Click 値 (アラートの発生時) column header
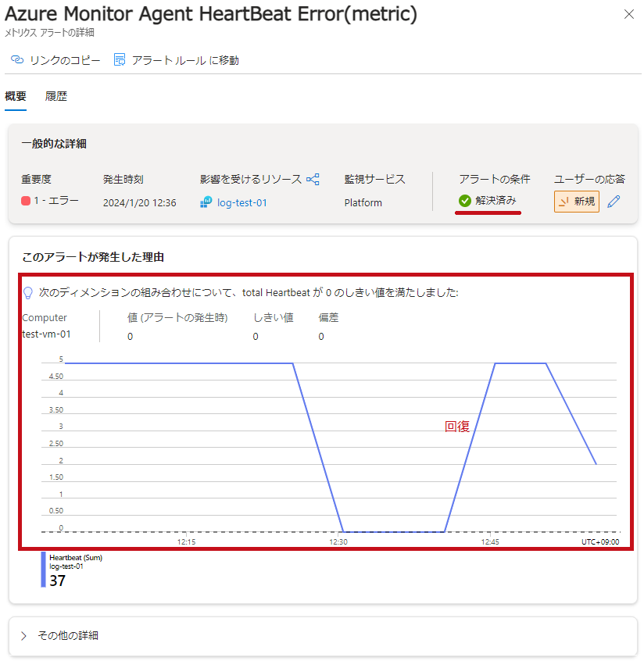 click(177, 317)
